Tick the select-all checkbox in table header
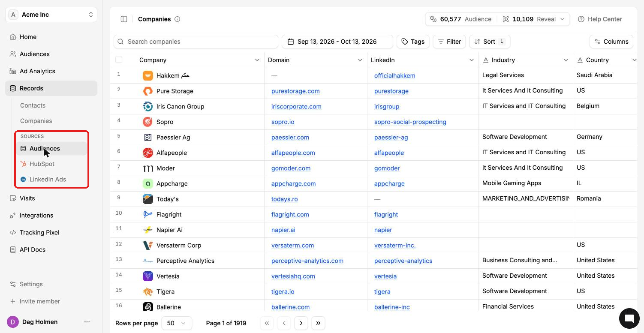This screenshot has height=333, width=644. coord(119,60)
